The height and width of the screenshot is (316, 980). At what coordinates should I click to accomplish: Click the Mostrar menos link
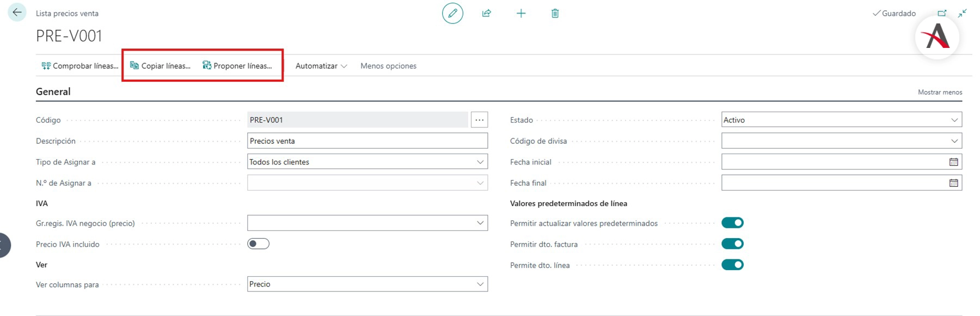(x=940, y=92)
